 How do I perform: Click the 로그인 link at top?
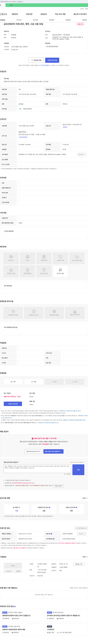82,9
